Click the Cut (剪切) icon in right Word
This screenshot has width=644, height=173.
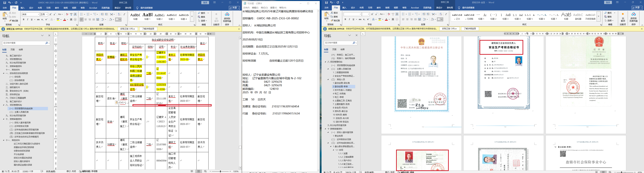point(334,13)
